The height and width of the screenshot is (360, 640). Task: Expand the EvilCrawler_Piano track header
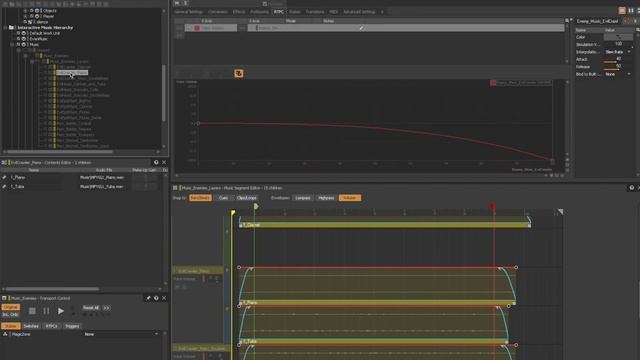[175, 271]
